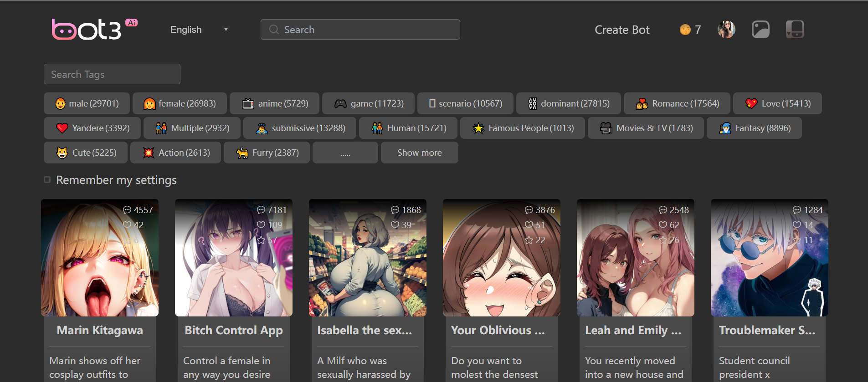Click the magnifier icon in the search bar

(274, 30)
